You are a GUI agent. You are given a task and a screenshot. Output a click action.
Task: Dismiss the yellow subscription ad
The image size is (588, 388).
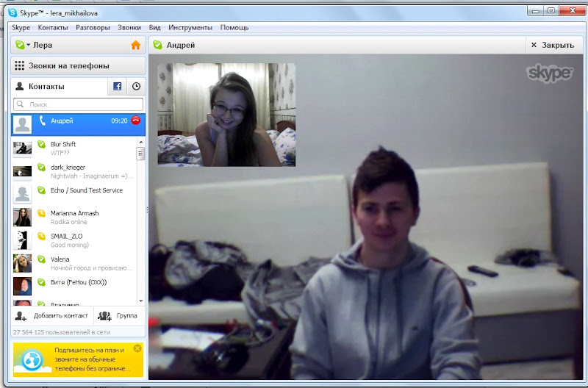click(x=137, y=348)
